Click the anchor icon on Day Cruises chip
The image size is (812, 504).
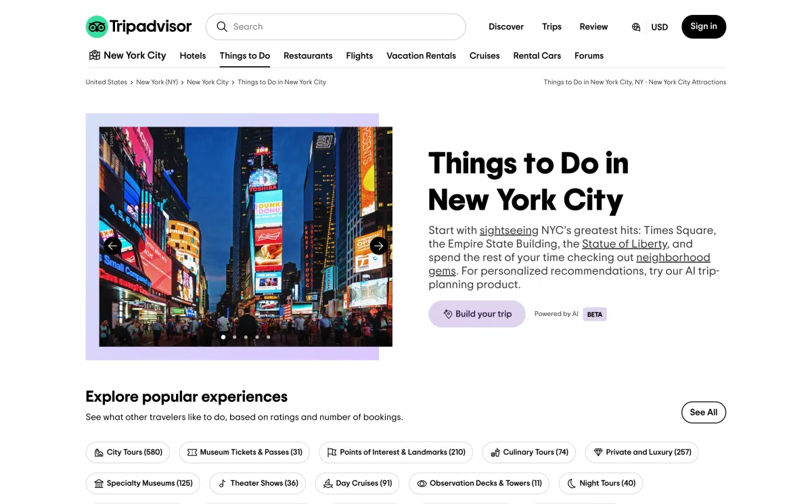click(328, 483)
